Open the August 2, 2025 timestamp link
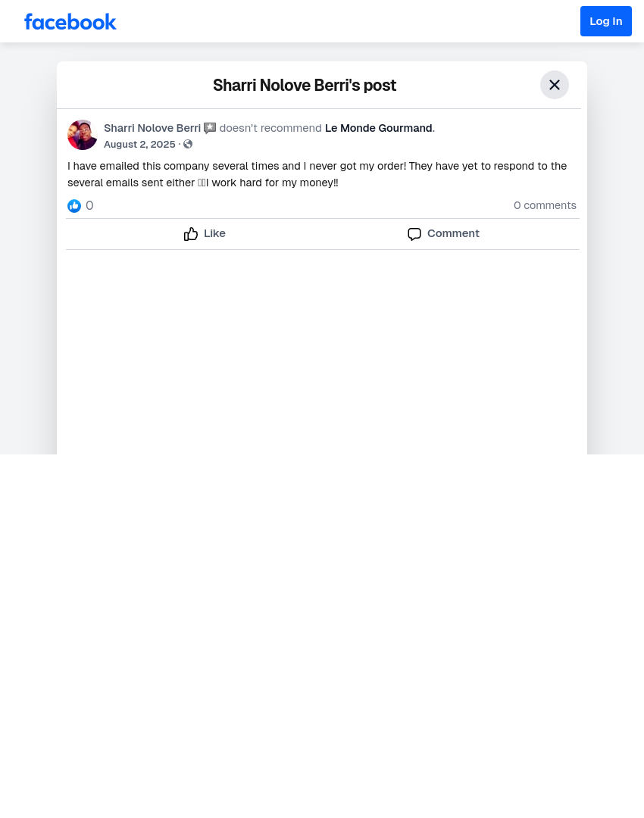The height and width of the screenshot is (818, 644). (x=139, y=145)
